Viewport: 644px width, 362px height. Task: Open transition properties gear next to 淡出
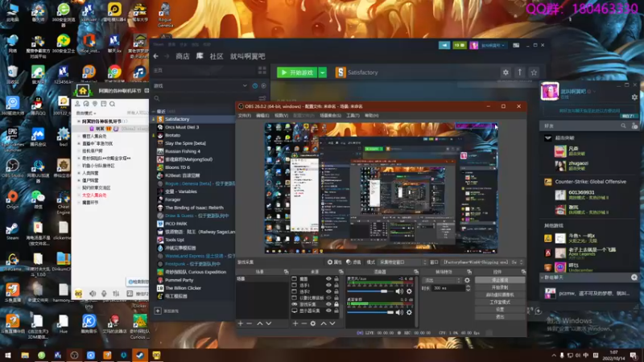click(x=467, y=280)
